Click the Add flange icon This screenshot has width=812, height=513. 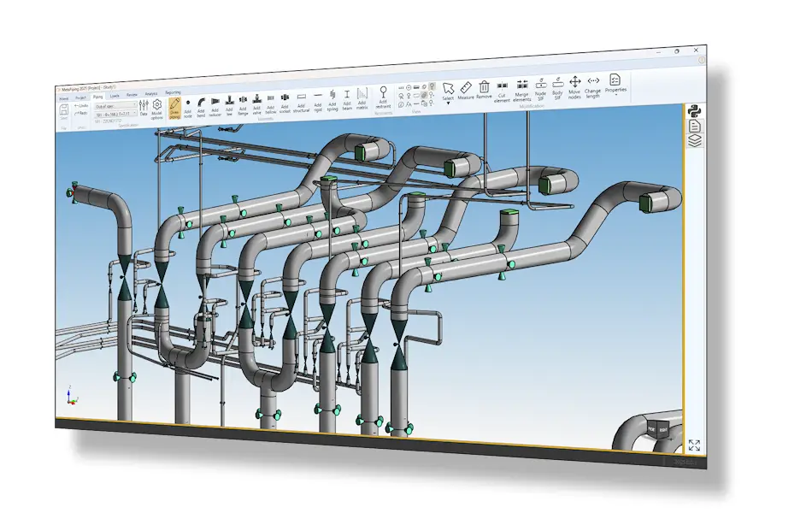coord(243,103)
